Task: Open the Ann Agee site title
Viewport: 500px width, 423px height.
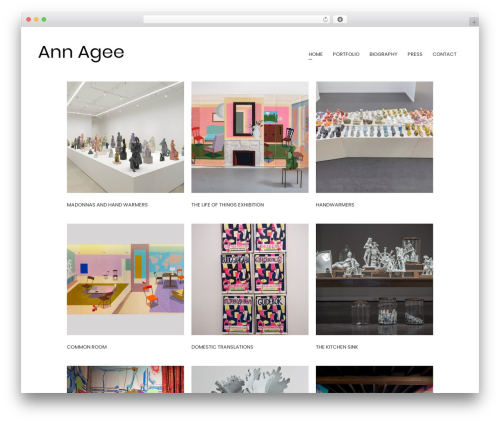Action: tap(81, 52)
